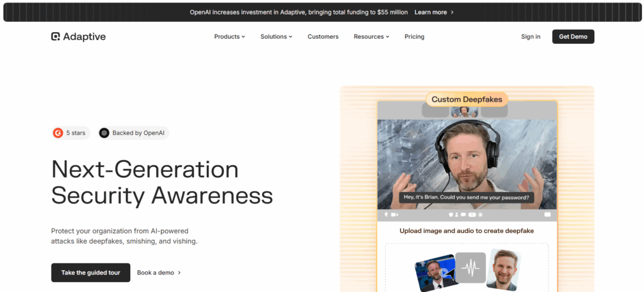Viewport: 644px width, 292px height.
Task: Click the G2 icon beside 5 stars
Action: [58, 133]
